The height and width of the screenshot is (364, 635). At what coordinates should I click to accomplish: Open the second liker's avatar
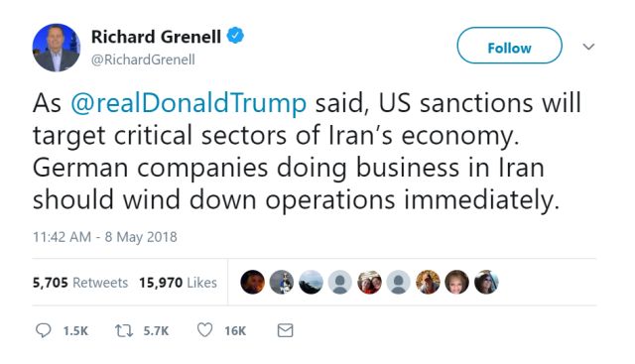click(x=282, y=283)
